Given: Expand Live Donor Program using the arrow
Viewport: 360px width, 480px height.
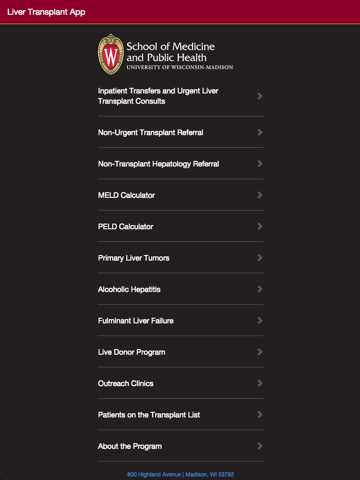Looking at the screenshot, I should [260, 352].
